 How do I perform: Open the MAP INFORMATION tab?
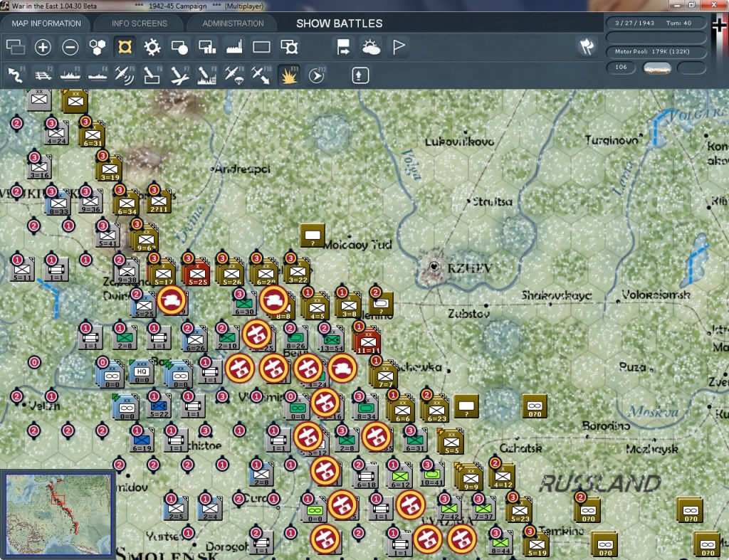tap(46, 23)
